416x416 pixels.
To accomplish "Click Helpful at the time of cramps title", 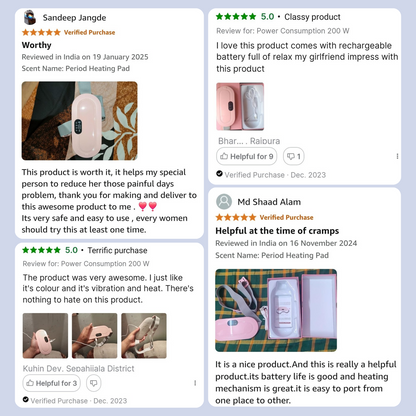I will 277,231.
